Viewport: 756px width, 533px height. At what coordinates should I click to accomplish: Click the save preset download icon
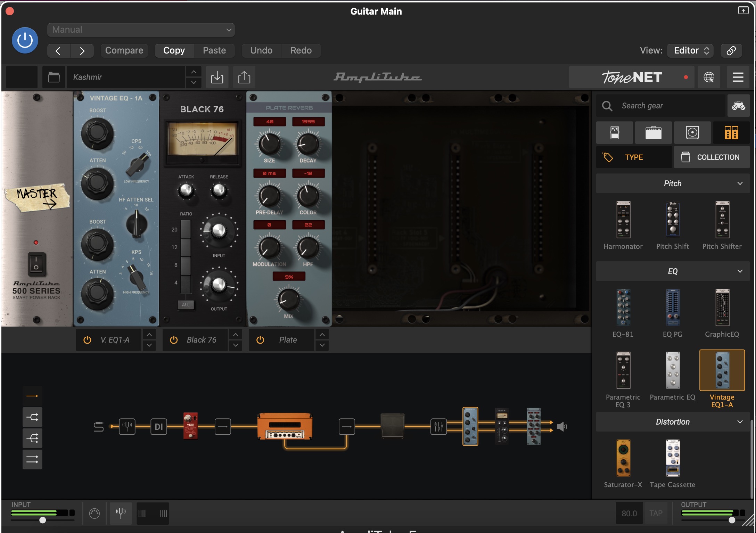tap(217, 77)
